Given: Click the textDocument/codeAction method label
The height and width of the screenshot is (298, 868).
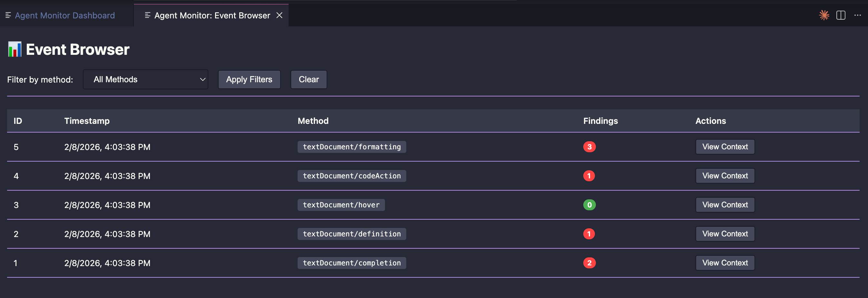Looking at the screenshot, I should pyautogui.click(x=351, y=176).
